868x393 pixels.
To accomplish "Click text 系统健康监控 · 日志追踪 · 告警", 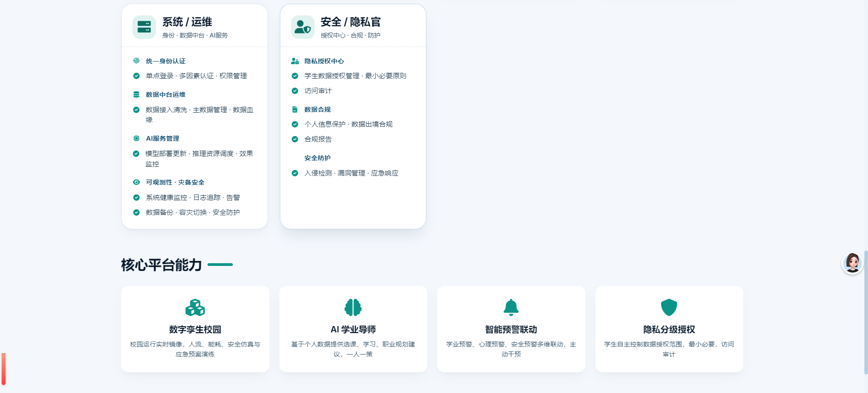I will point(193,198).
